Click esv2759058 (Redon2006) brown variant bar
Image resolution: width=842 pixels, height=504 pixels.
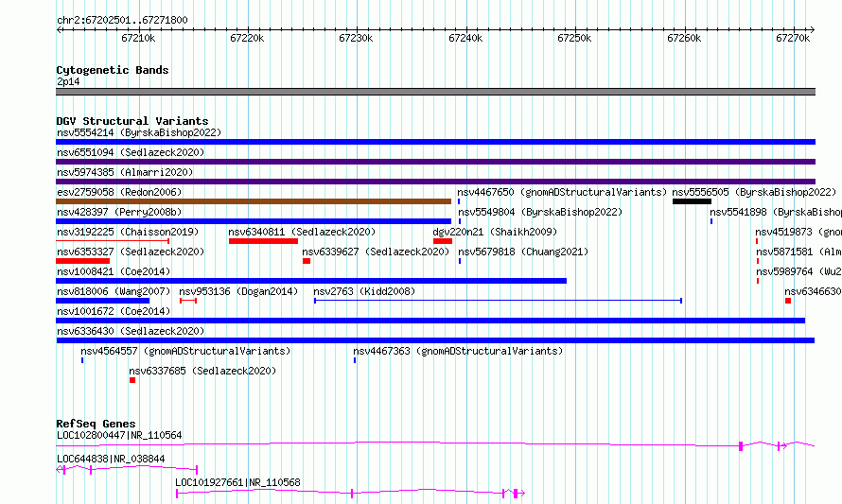[254, 201]
